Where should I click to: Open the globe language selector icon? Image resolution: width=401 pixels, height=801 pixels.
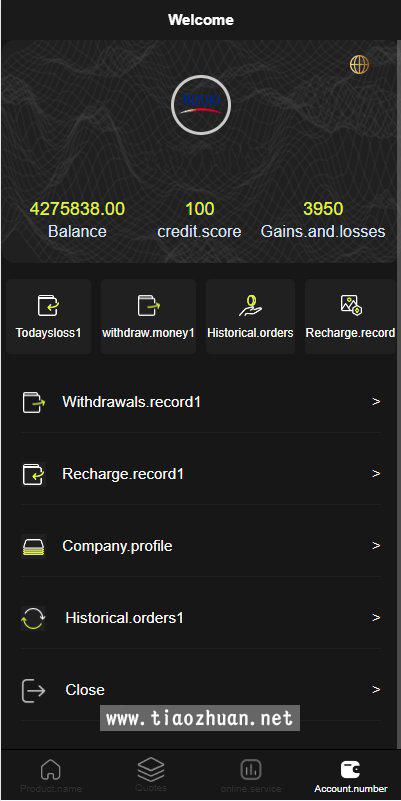click(359, 64)
